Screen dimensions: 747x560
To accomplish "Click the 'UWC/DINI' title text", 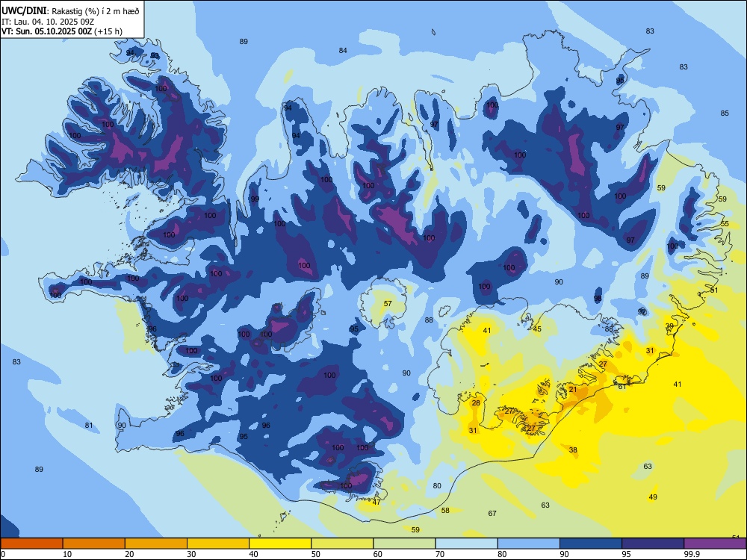I will (24, 11).
